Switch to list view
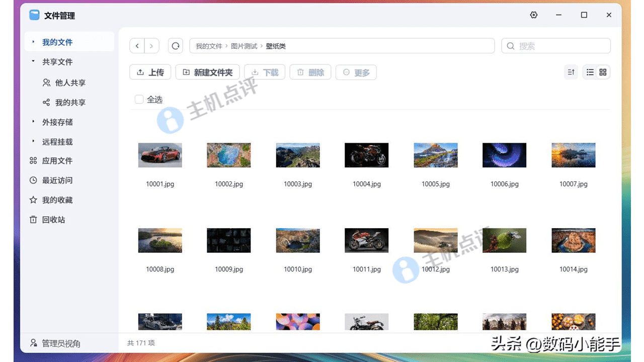The width and height of the screenshot is (644, 362). tap(590, 72)
